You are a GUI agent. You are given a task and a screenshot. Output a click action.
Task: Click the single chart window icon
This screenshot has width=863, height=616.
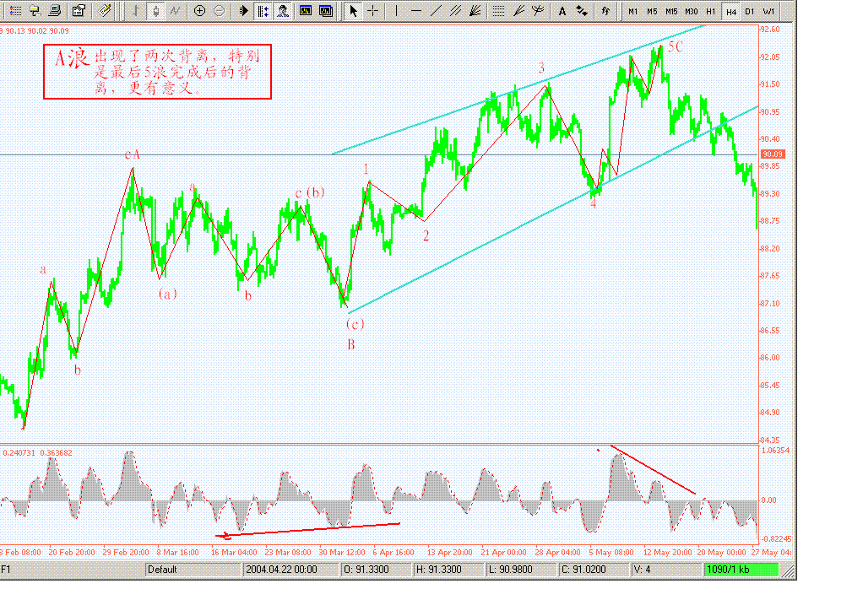click(306, 10)
